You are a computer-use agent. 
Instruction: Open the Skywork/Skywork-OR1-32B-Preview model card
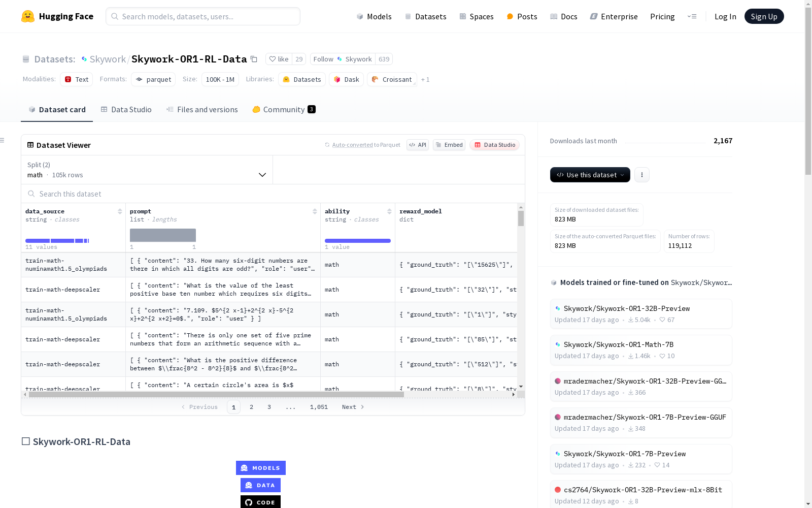point(641,313)
